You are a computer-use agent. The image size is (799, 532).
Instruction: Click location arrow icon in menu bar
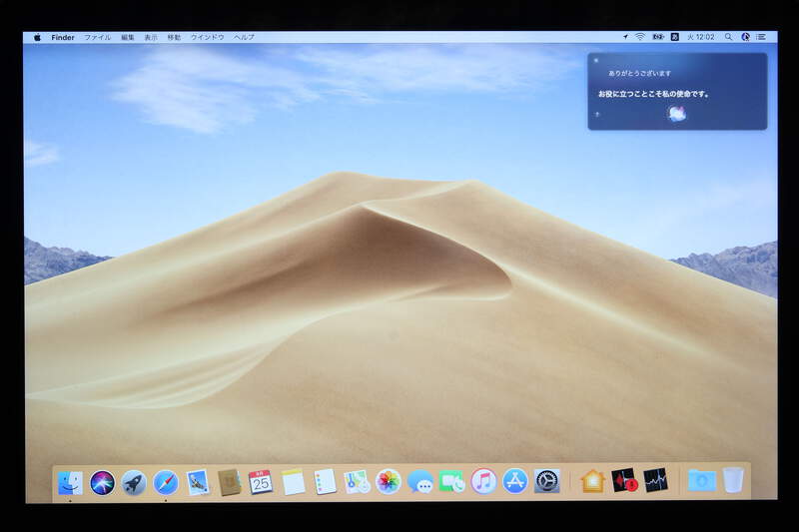[x=625, y=37]
